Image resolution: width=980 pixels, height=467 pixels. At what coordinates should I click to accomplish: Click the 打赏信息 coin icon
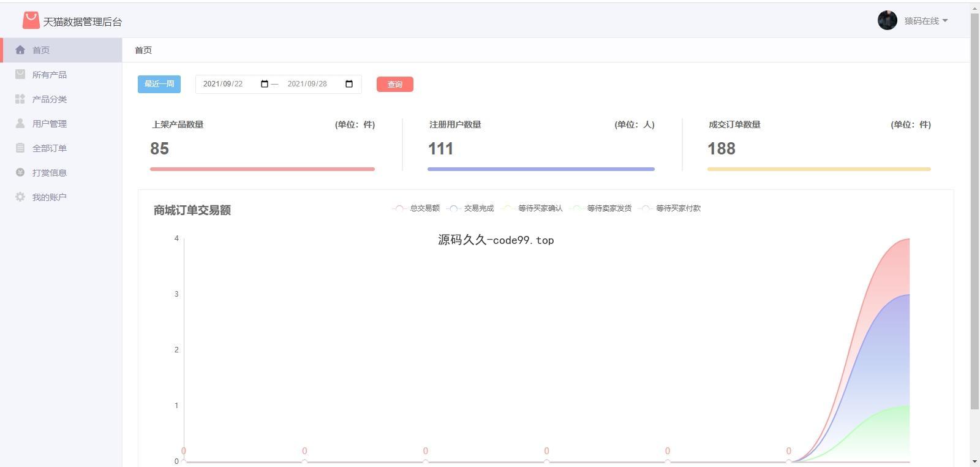pos(20,172)
